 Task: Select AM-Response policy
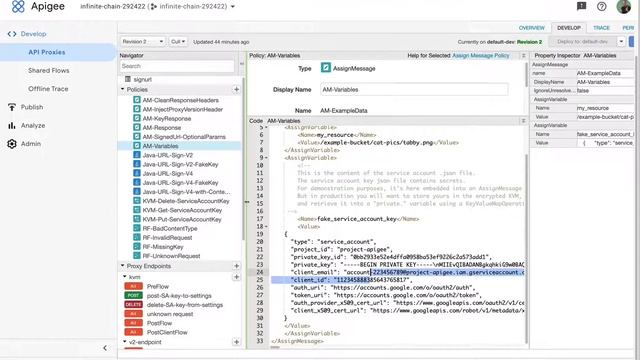coord(162,128)
